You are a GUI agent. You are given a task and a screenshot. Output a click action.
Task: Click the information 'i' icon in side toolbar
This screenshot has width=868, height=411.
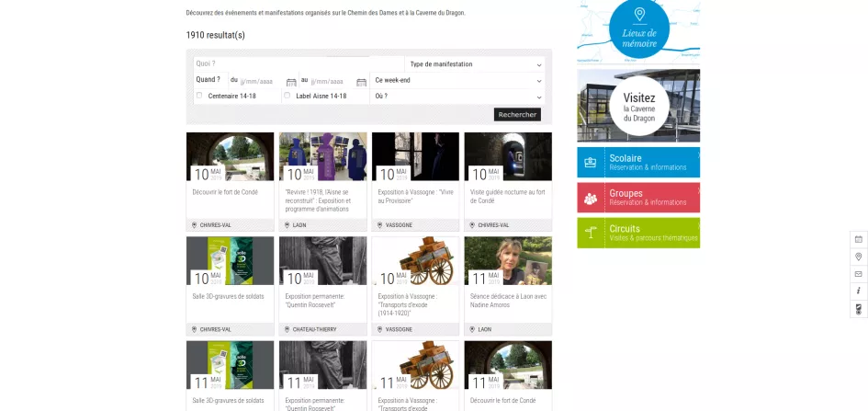coord(858,291)
